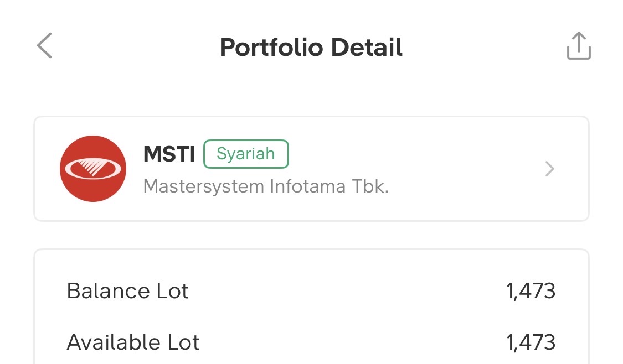623x364 pixels.
Task: Tap the Available Lot label
Action: pos(133,342)
